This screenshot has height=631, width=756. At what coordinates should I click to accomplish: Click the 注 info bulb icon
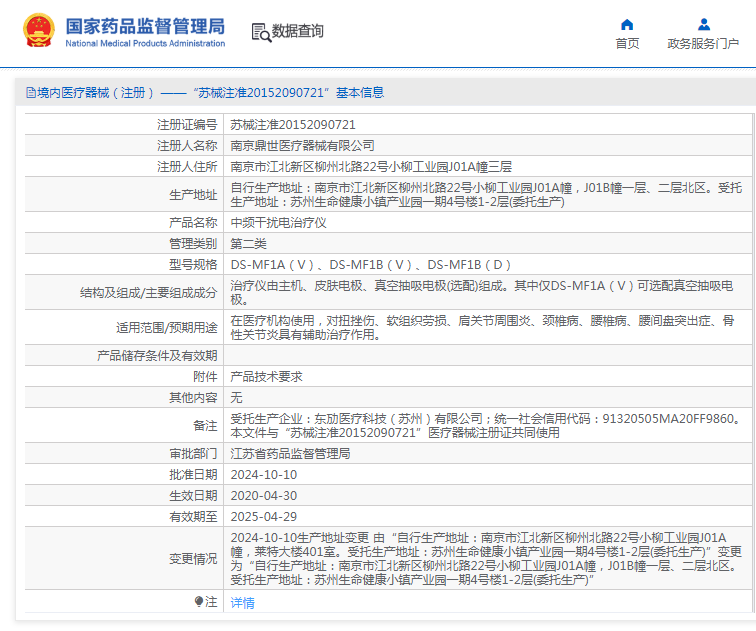coord(199,601)
